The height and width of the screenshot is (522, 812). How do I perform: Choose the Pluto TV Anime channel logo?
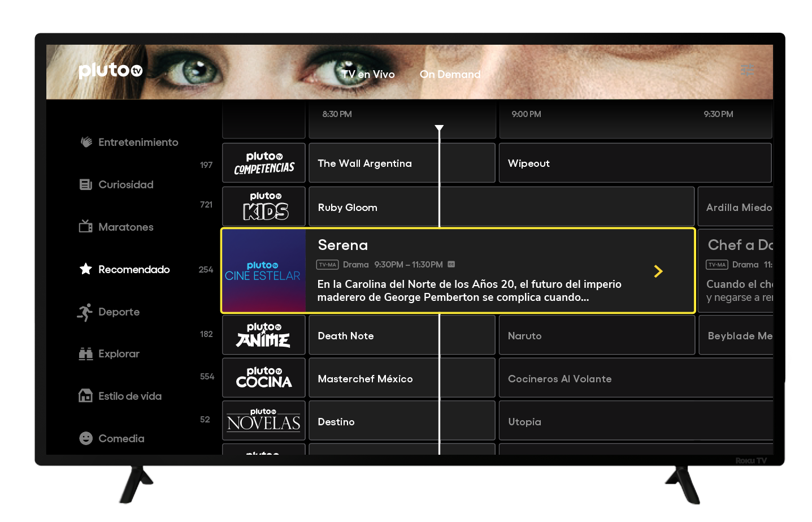(x=264, y=335)
